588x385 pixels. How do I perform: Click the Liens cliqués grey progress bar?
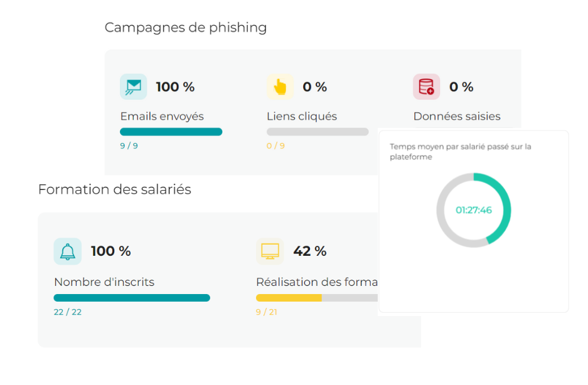318,132
